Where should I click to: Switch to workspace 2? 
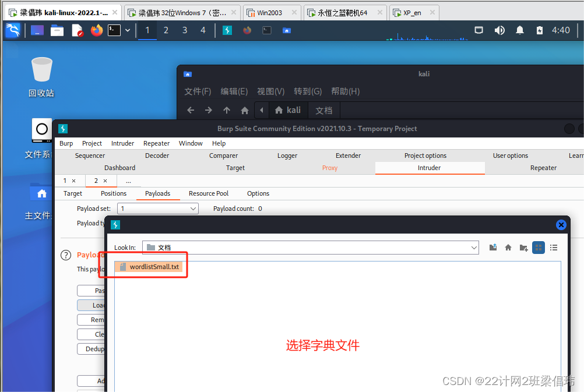pos(166,30)
